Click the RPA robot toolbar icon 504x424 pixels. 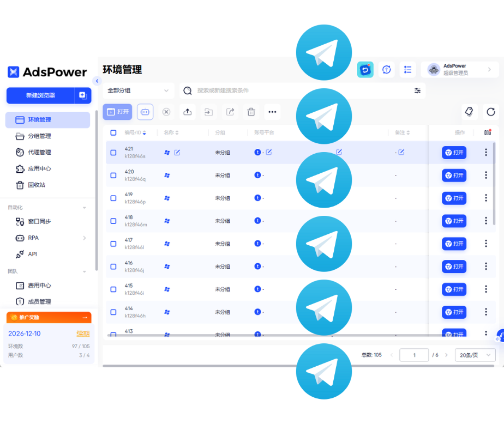[145, 112]
